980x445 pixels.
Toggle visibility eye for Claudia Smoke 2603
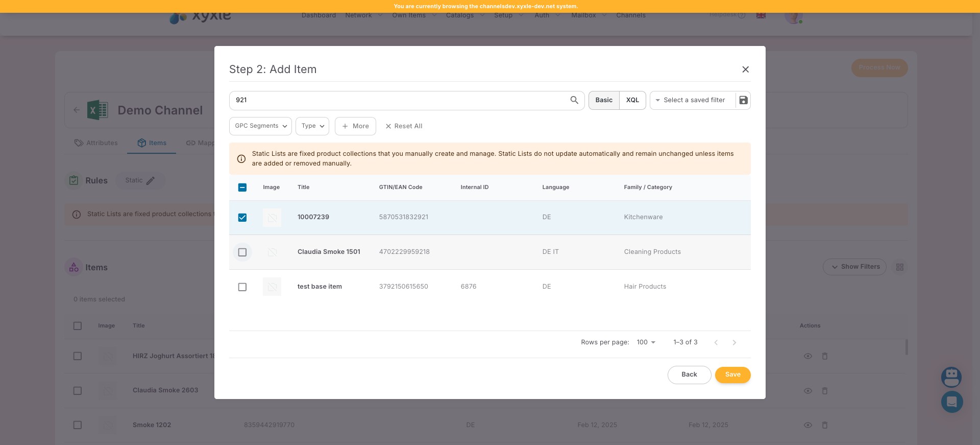(x=807, y=391)
